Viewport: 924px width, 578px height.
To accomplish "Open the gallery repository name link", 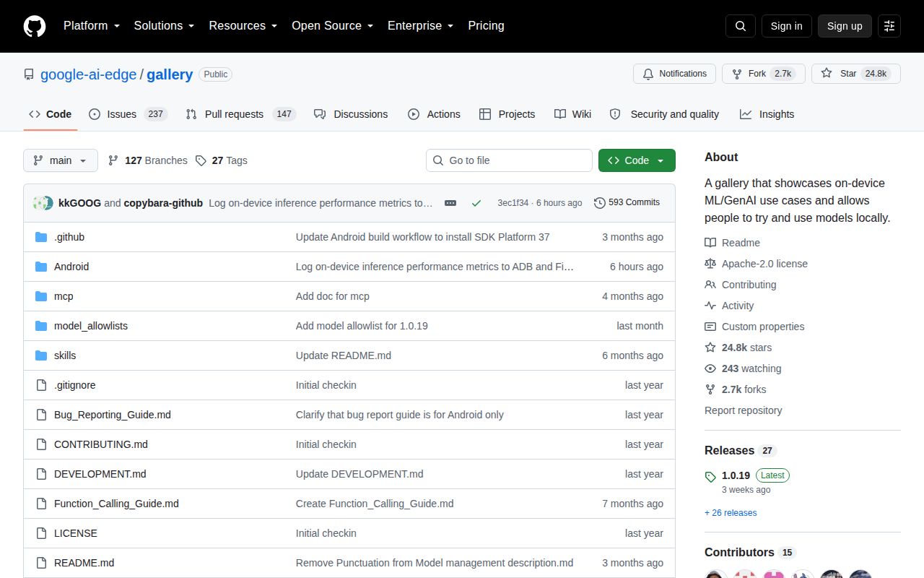I will [x=170, y=74].
